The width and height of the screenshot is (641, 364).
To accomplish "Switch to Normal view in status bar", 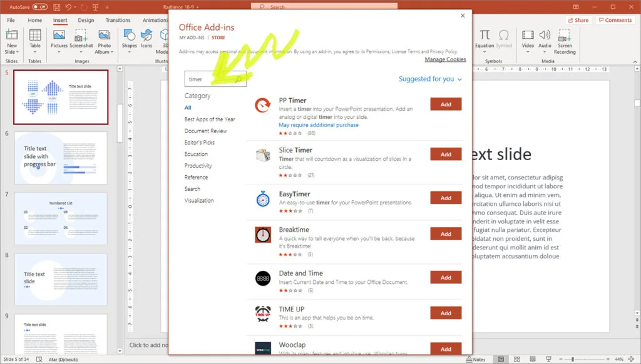I will point(501,359).
